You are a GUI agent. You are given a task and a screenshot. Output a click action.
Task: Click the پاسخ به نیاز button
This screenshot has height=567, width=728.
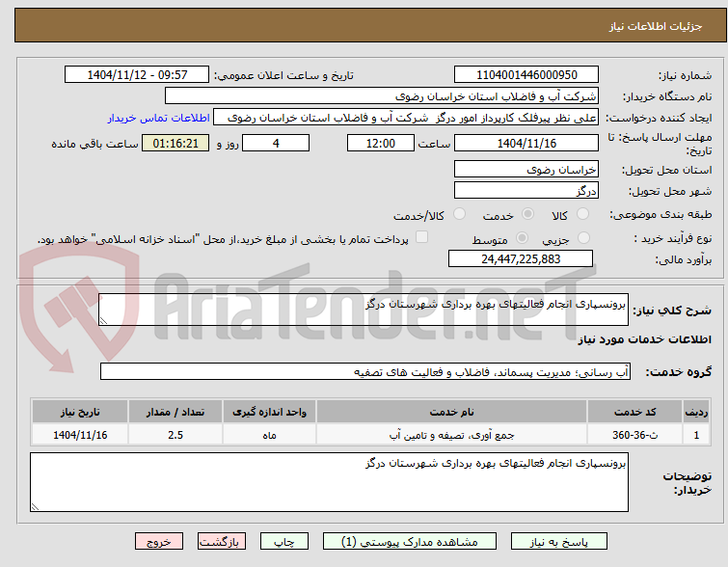tap(559, 542)
